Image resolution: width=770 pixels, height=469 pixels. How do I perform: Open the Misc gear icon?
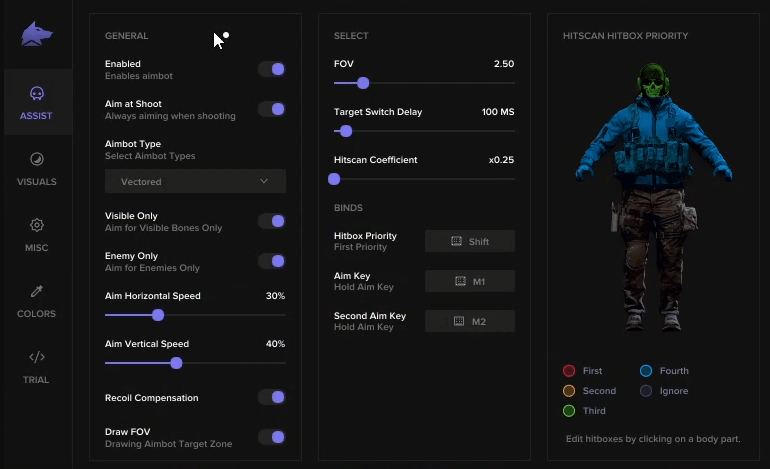(x=37, y=225)
